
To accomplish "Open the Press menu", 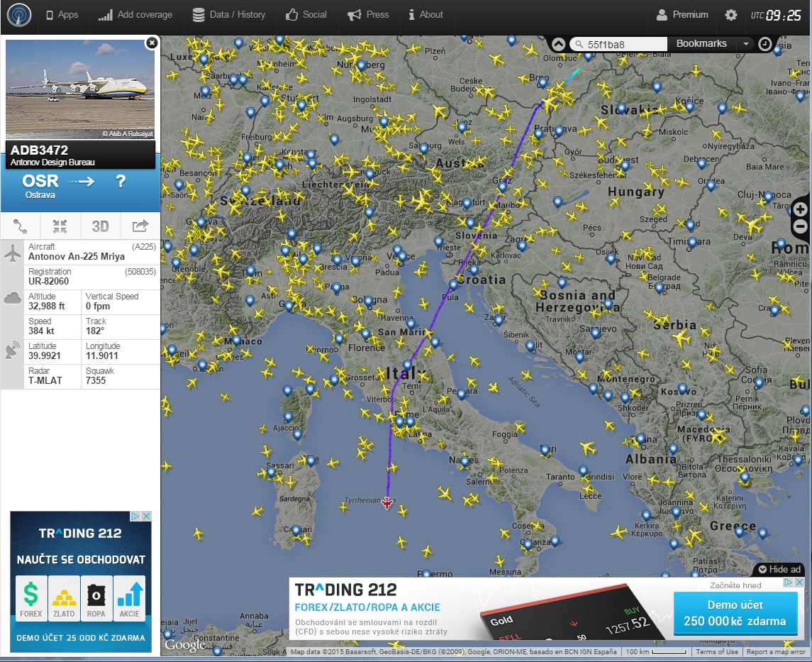I will coord(368,15).
